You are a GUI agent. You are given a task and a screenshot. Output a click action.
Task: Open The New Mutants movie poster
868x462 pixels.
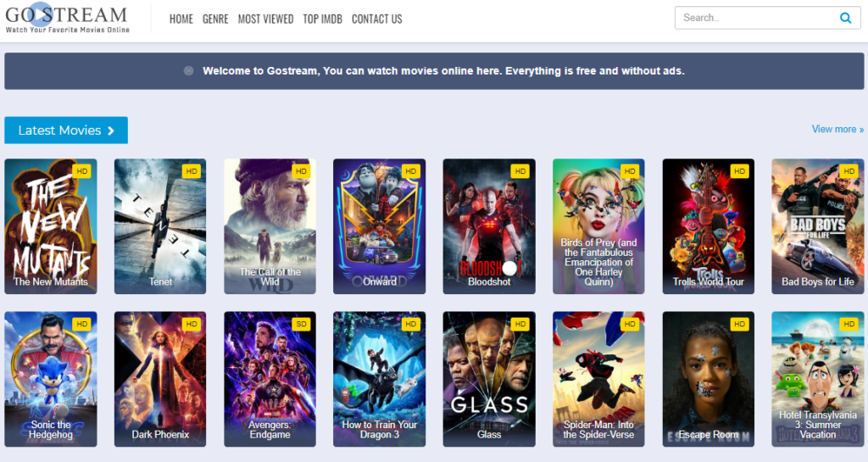point(51,226)
